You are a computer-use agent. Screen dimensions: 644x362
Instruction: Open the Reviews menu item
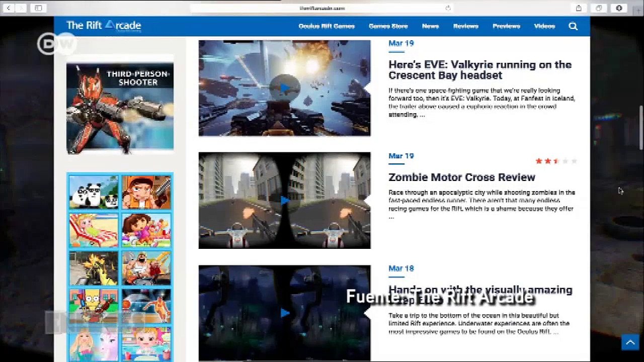click(465, 26)
